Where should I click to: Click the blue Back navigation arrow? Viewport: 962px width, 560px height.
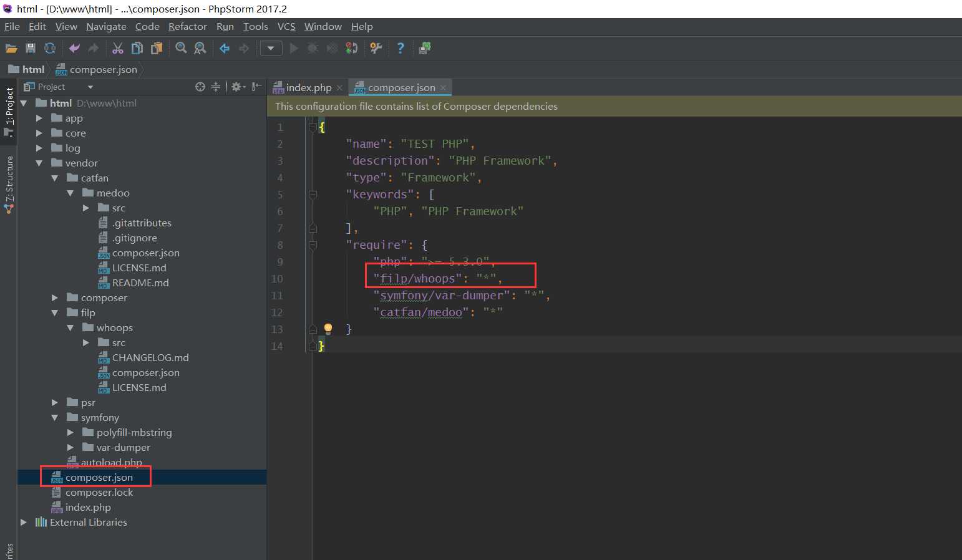(225, 48)
